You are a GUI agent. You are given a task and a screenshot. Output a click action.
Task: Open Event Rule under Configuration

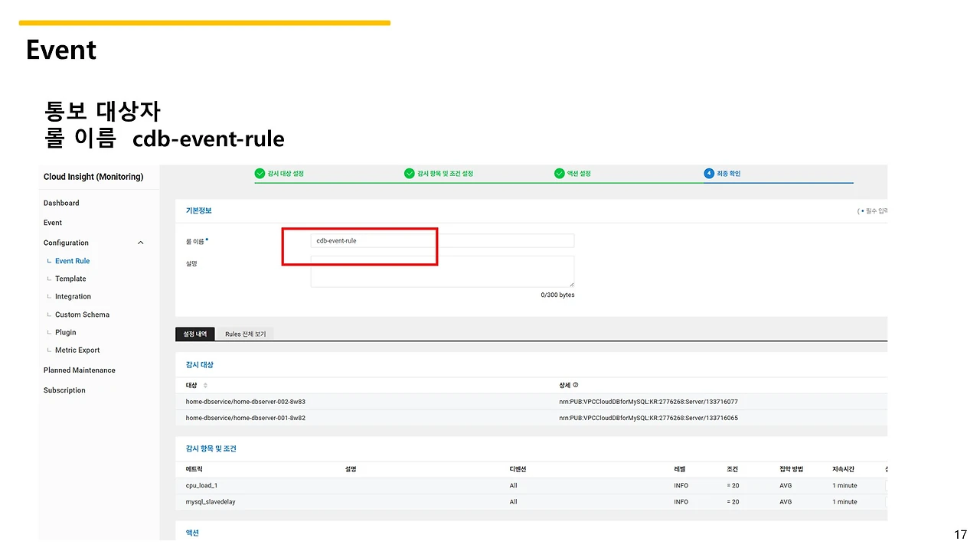click(72, 261)
